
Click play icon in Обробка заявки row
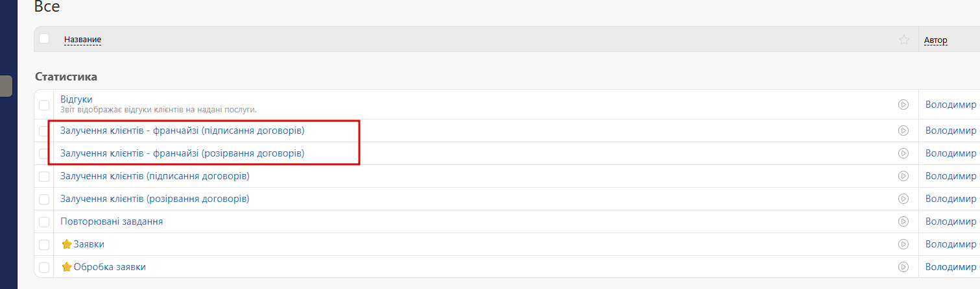(903, 267)
